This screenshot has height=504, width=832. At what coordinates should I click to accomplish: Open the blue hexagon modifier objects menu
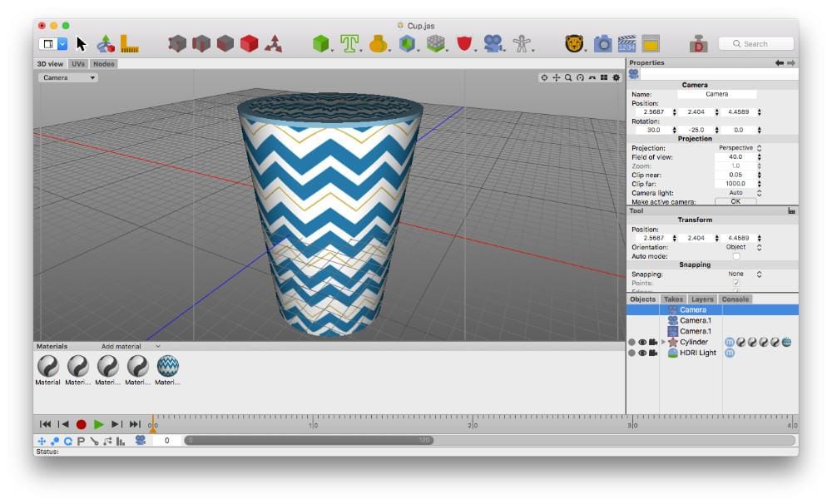click(x=407, y=43)
